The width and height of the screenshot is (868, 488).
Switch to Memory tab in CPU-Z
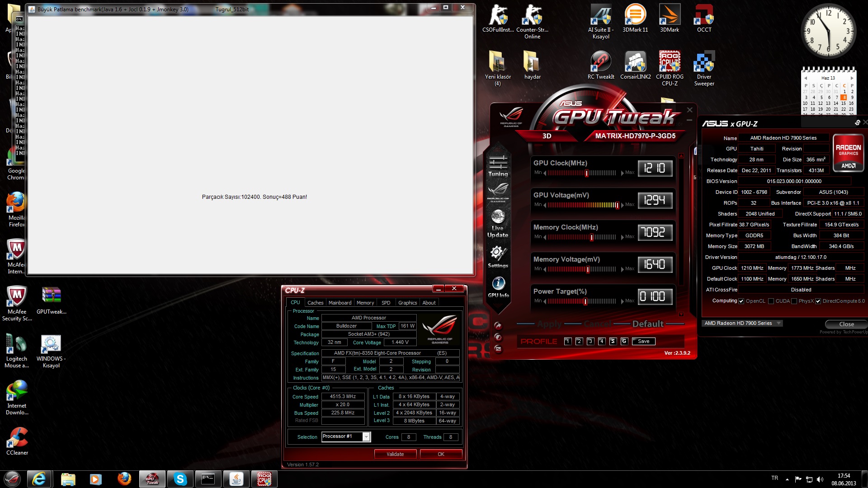tap(365, 303)
